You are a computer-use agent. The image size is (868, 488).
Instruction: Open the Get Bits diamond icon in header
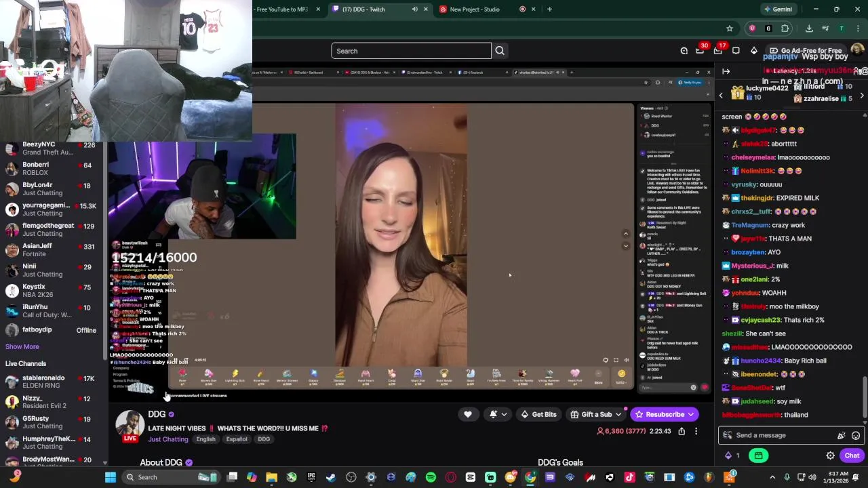[754, 51]
